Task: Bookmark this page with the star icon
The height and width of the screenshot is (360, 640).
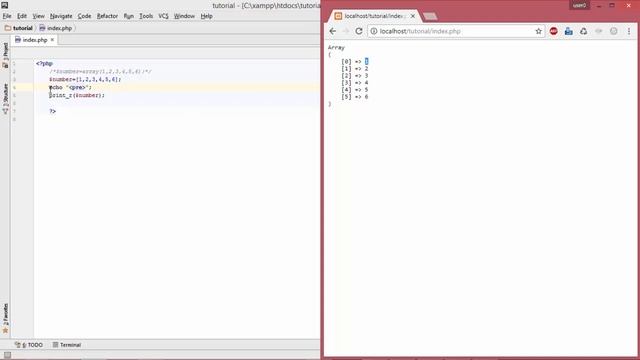Action: [x=538, y=31]
